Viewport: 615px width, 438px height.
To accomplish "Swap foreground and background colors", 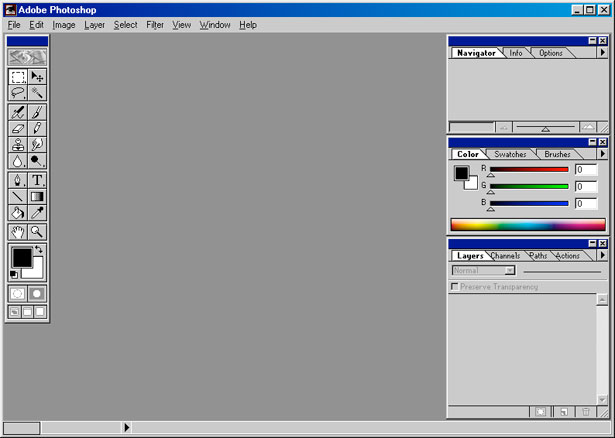I will click(39, 249).
